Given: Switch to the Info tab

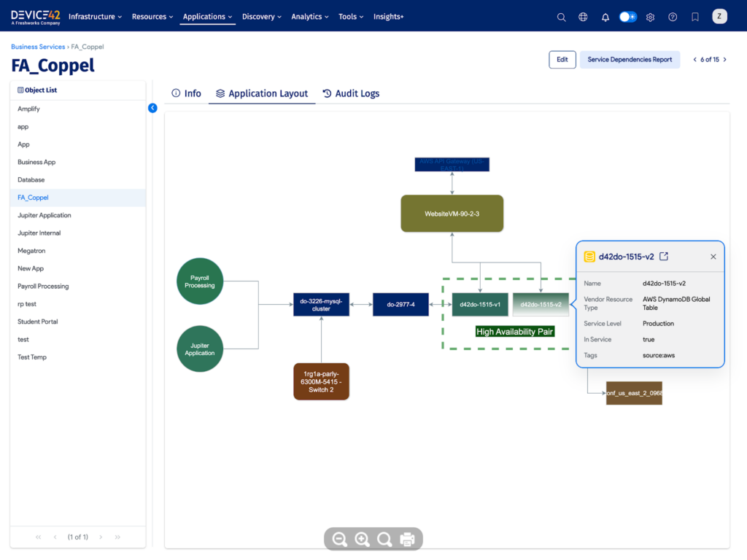Looking at the screenshot, I should (x=186, y=93).
